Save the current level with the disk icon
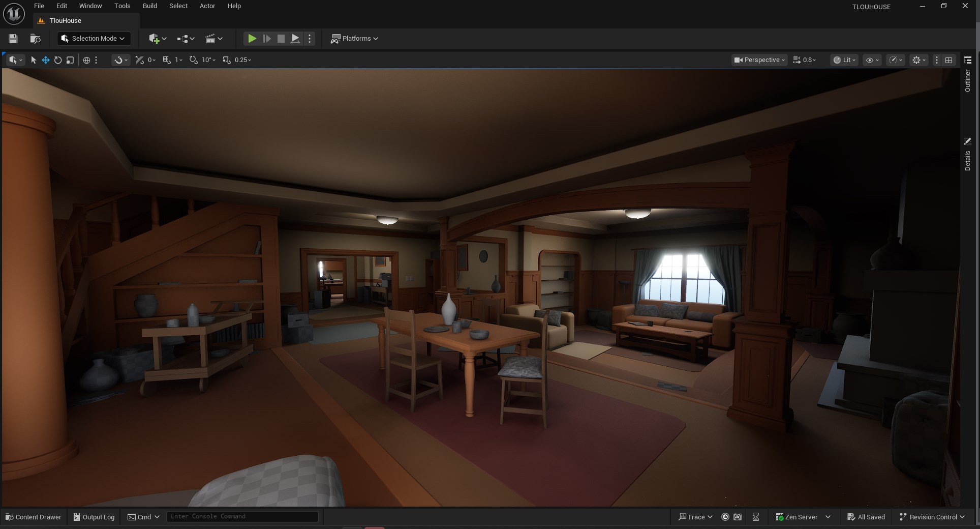Viewport: 980px width, 529px height. point(13,39)
